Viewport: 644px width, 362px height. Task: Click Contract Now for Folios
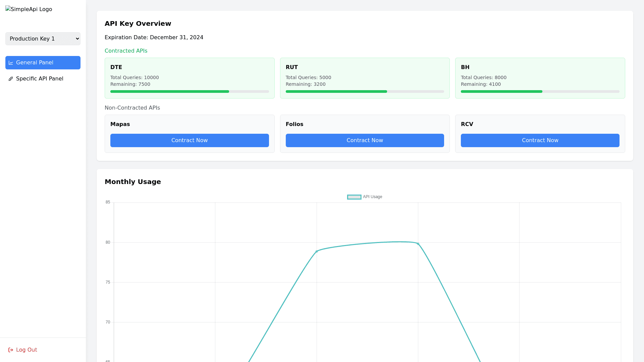(x=365, y=140)
